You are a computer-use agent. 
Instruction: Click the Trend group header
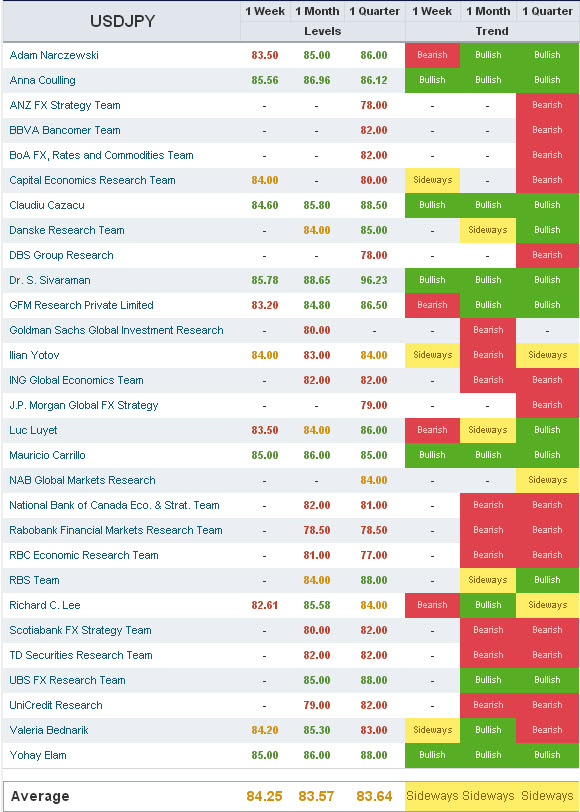[492, 31]
